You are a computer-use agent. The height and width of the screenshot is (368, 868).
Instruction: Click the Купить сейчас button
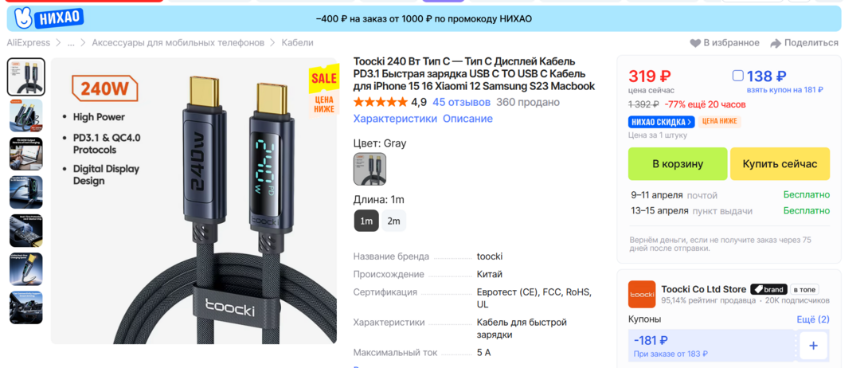coord(780,164)
